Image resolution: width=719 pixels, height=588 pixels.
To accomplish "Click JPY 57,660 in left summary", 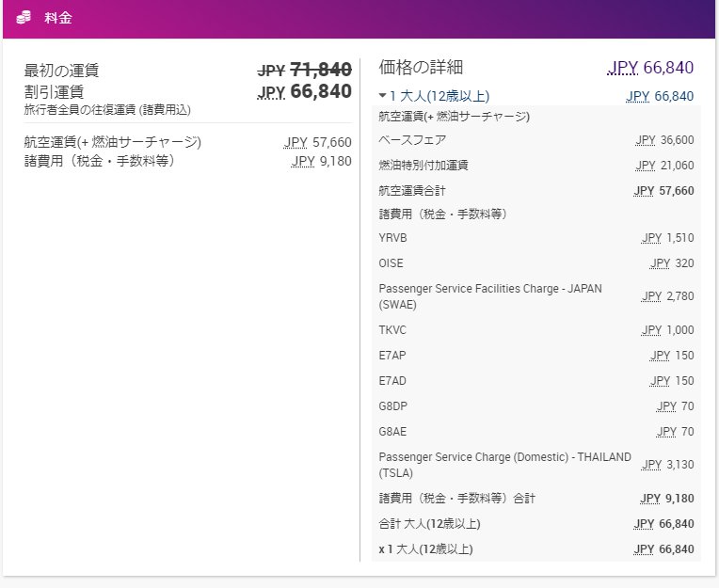I will pyautogui.click(x=318, y=143).
